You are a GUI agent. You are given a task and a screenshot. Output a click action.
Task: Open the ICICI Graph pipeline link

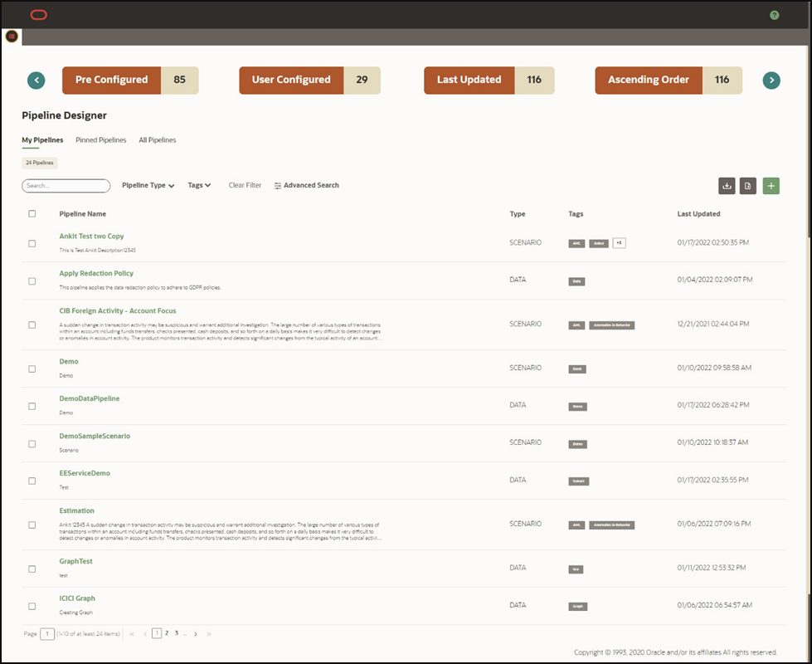pos(77,598)
